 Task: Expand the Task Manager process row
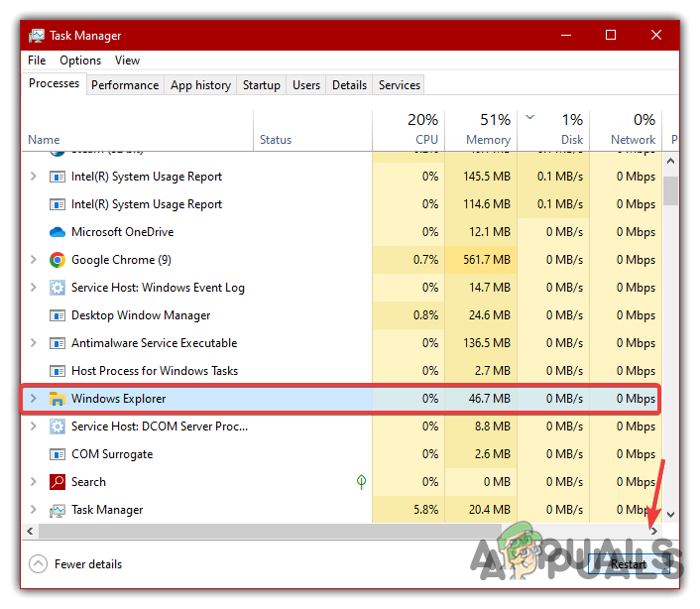coord(34,510)
